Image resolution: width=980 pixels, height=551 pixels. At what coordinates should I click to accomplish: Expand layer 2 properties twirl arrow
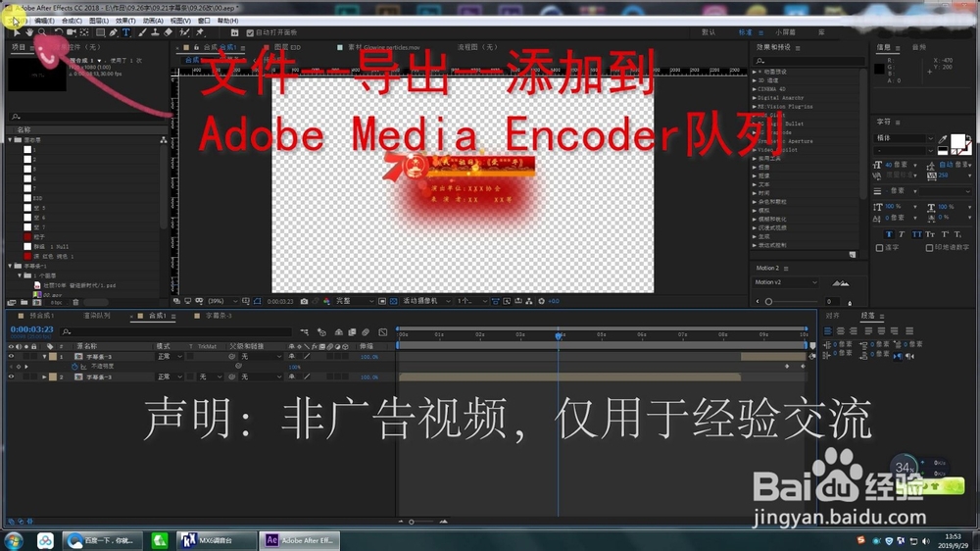44,377
